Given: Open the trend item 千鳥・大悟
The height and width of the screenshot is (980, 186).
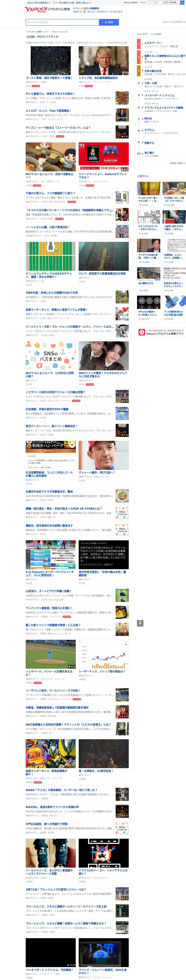Looking at the screenshot, I should [151, 83].
